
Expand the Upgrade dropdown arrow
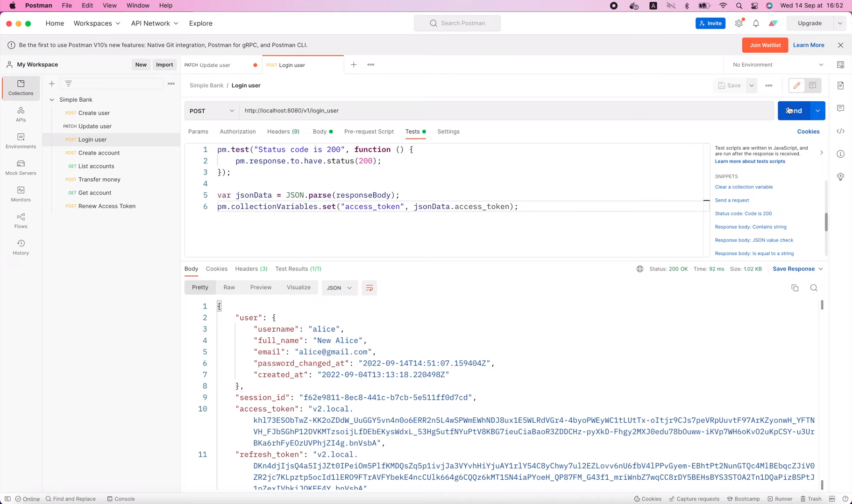click(x=840, y=23)
